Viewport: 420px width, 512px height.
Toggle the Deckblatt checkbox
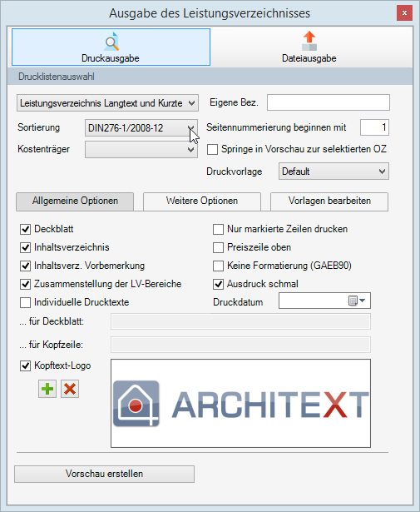pos(26,229)
